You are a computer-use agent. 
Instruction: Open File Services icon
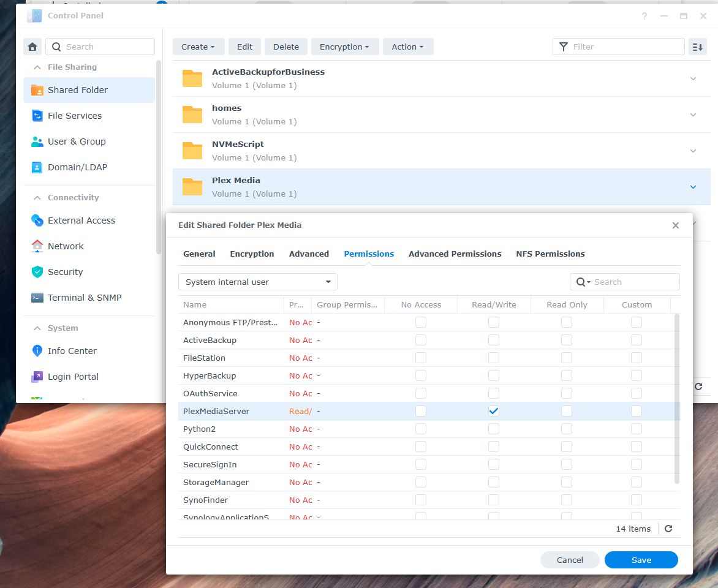(x=37, y=115)
